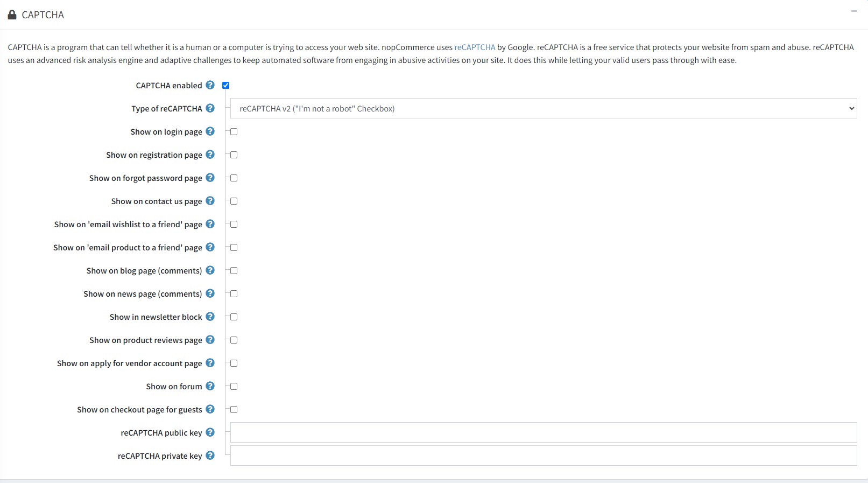
Task: Open the Type of reCAPTCHA dropdown
Action: [543, 108]
